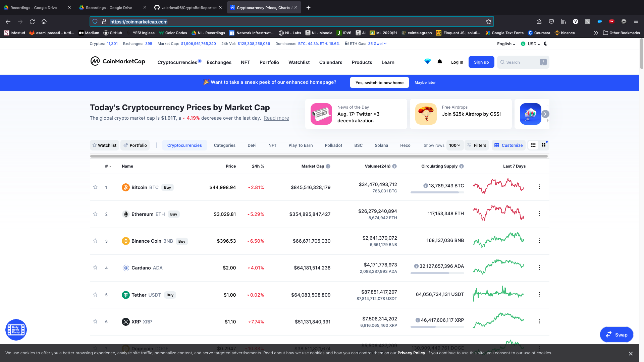The image size is (644, 362).
Task: Open USD currency dropdown
Action: click(x=530, y=44)
